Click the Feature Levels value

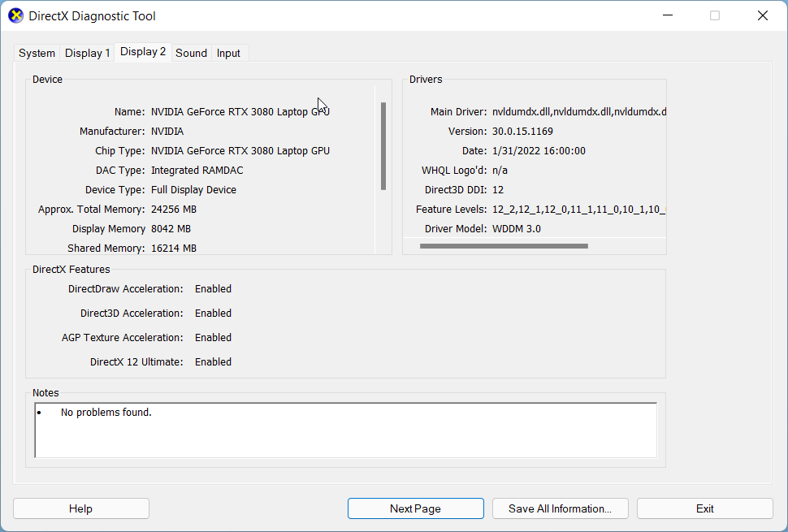(578, 209)
